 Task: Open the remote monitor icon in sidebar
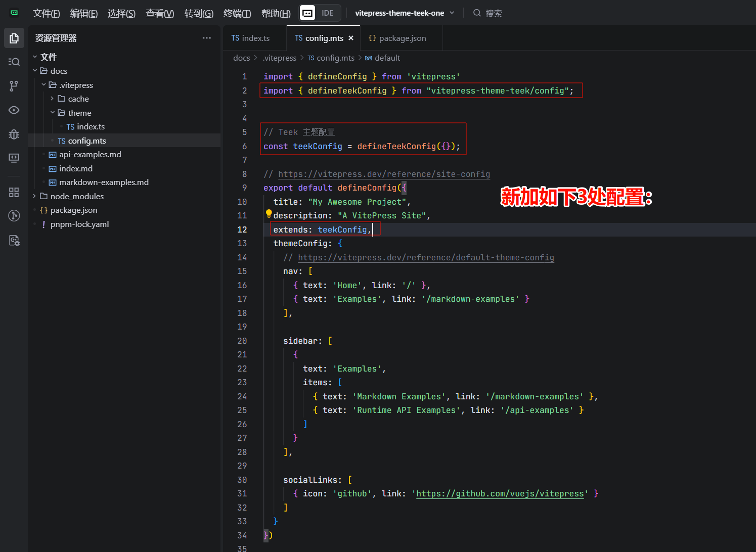pyautogui.click(x=14, y=158)
